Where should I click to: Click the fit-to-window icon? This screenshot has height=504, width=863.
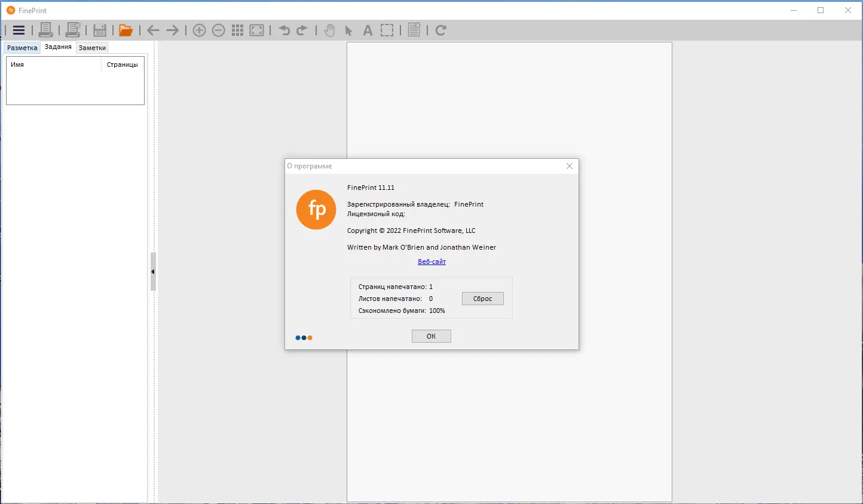point(257,30)
